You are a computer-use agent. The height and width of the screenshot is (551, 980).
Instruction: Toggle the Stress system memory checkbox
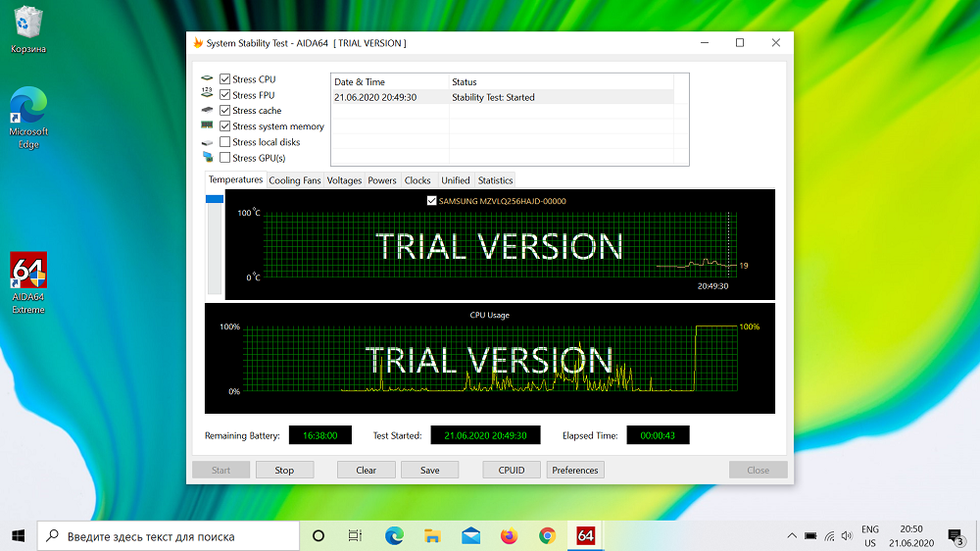tap(225, 126)
